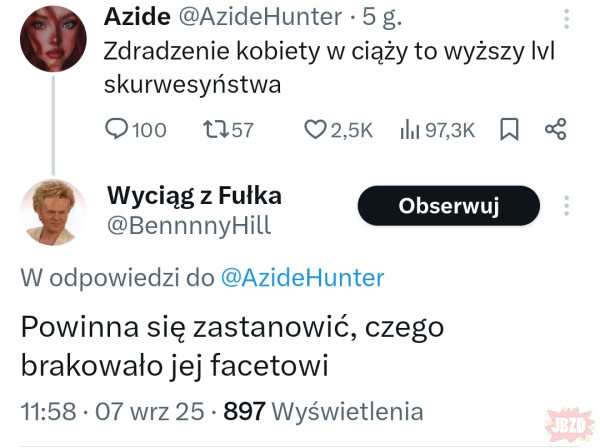Image resolution: width=600 pixels, height=448 pixels.
Task: Open three-dot menu next to Obserwuj button
Action: [567, 206]
